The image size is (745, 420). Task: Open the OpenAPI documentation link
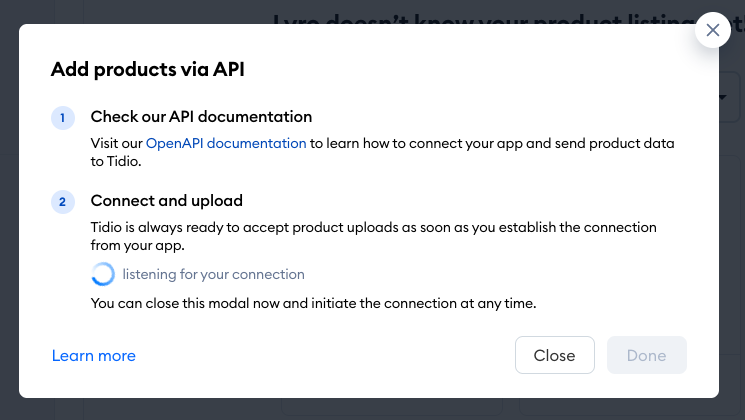[x=226, y=143]
